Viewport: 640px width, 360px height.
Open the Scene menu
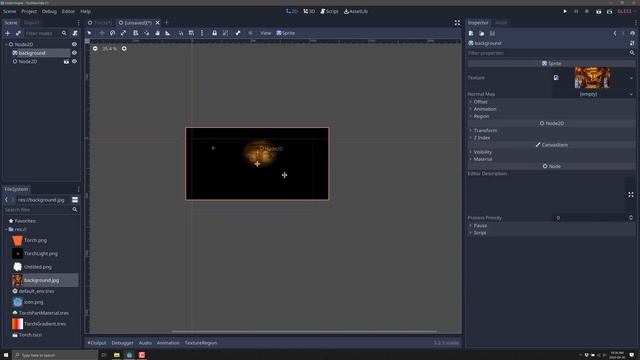(x=9, y=11)
